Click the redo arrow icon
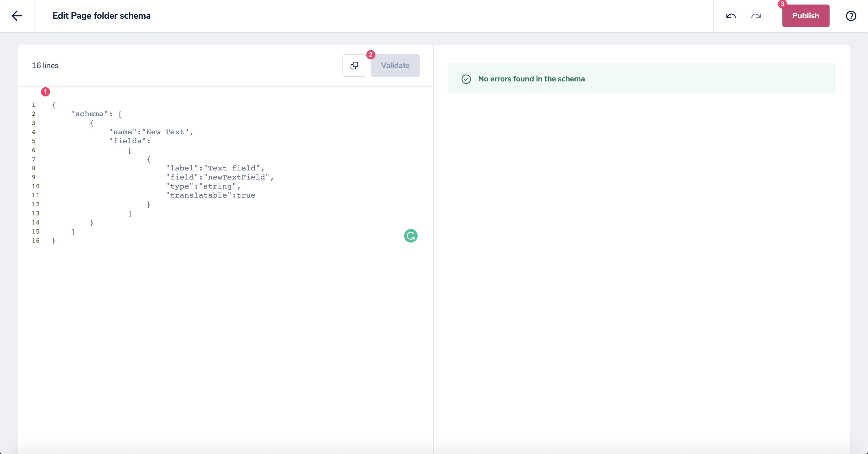 point(756,16)
